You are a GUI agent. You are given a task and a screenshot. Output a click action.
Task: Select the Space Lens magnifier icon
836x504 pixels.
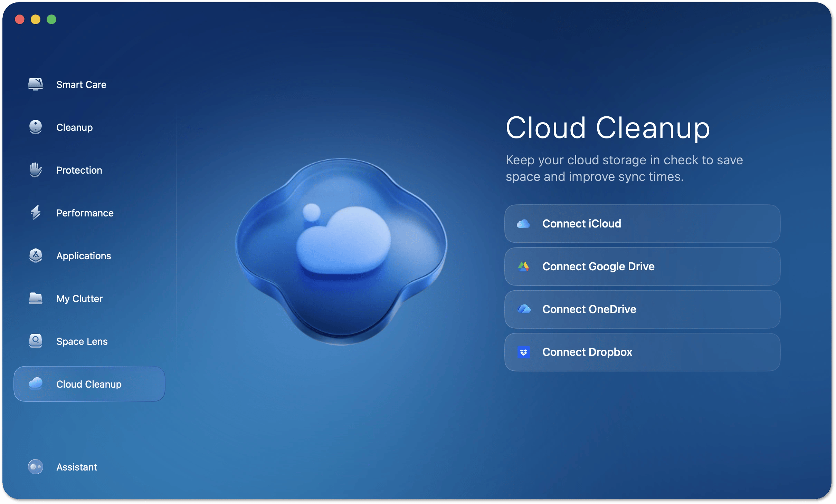[x=36, y=341]
